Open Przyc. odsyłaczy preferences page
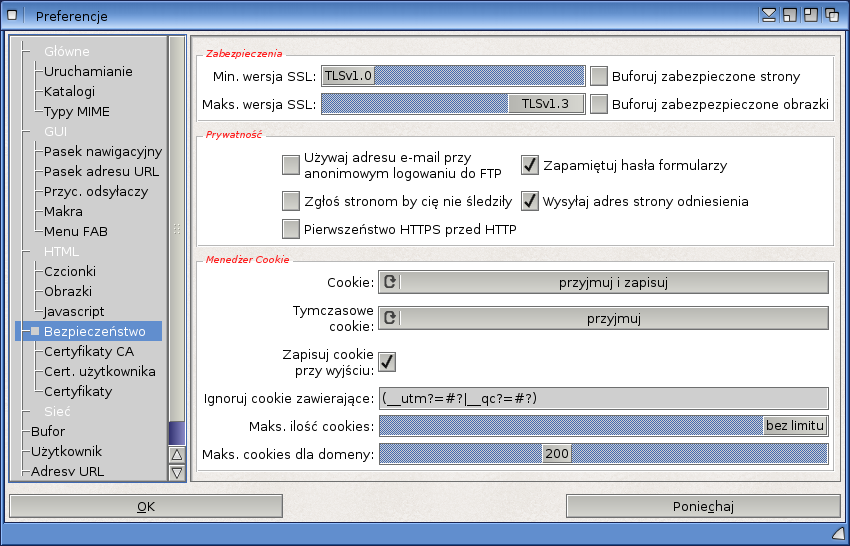850x546 pixels. tap(96, 192)
